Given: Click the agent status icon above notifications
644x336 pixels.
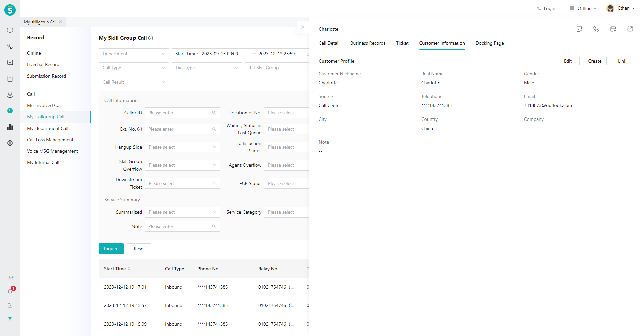Looking at the screenshot, I should pyautogui.click(x=10, y=278).
